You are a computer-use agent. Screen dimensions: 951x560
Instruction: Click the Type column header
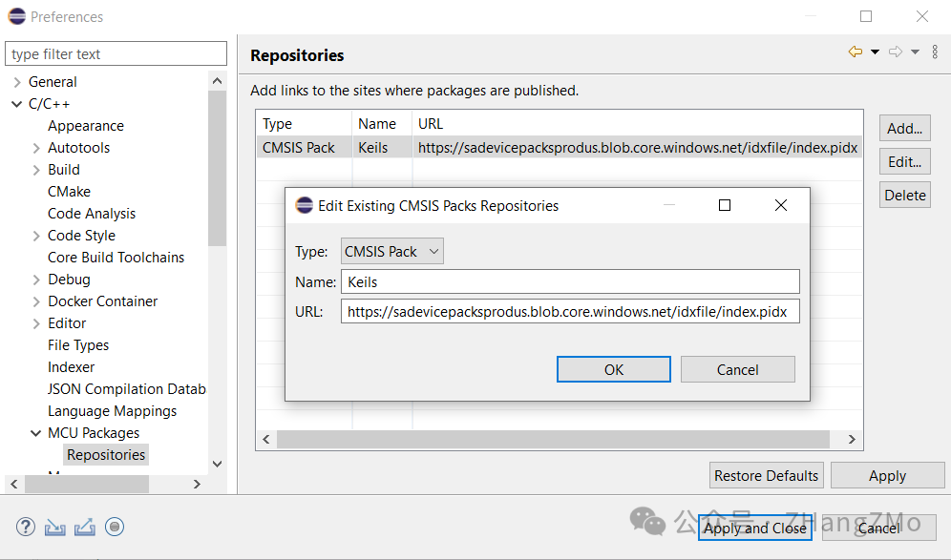tap(304, 124)
